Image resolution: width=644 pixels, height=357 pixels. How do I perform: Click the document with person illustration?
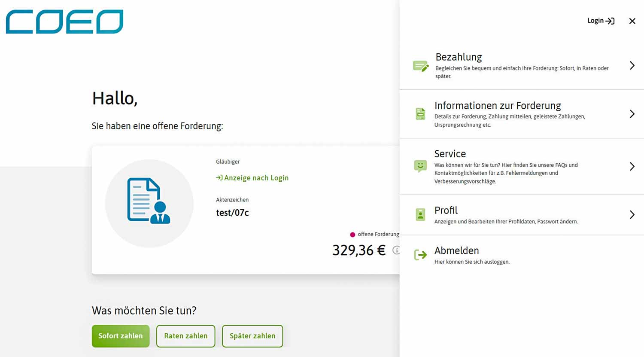tap(149, 201)
